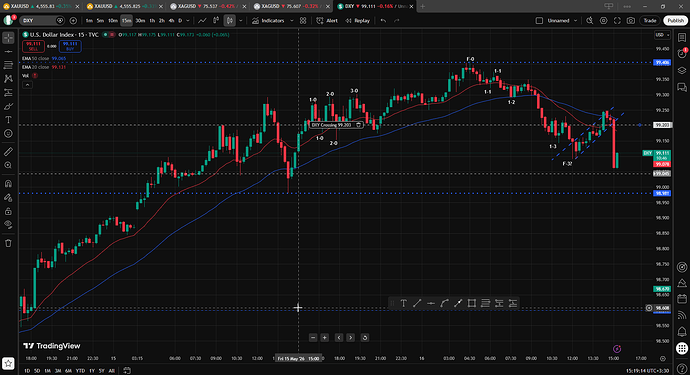Click the DXY symbol search field

coord(42,21)
